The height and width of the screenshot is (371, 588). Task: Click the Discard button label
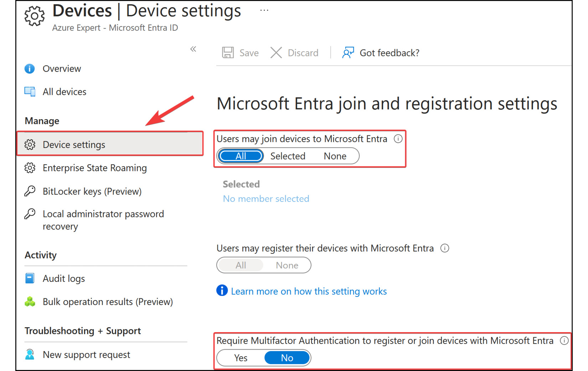tap(303, 53)
